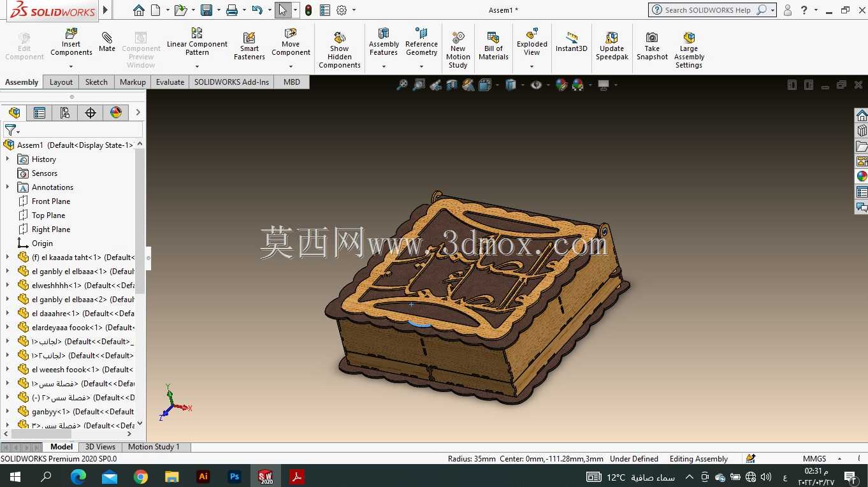Viewport: 868px width, 487px height.
Task: Open Adobe Illustrator from taskbar
Action: tap(203, 476)
